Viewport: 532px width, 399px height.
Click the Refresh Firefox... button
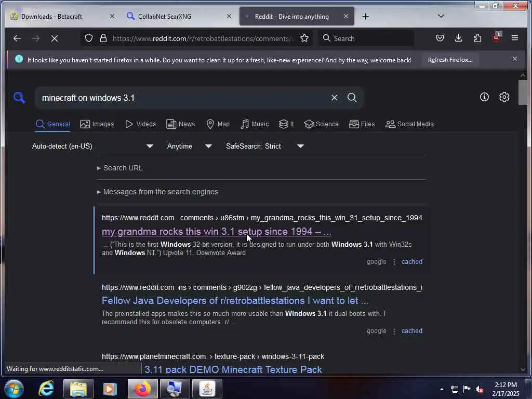(450, 60)
